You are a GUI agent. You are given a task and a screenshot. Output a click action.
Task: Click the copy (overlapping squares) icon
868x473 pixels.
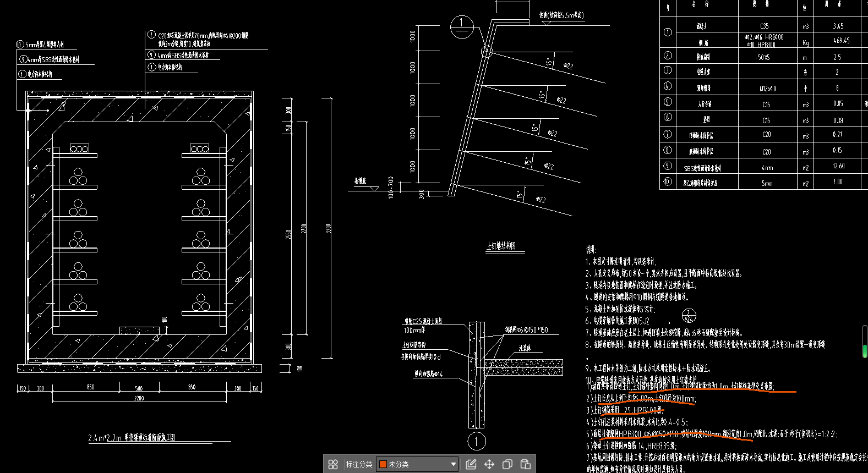pos(507,464)
